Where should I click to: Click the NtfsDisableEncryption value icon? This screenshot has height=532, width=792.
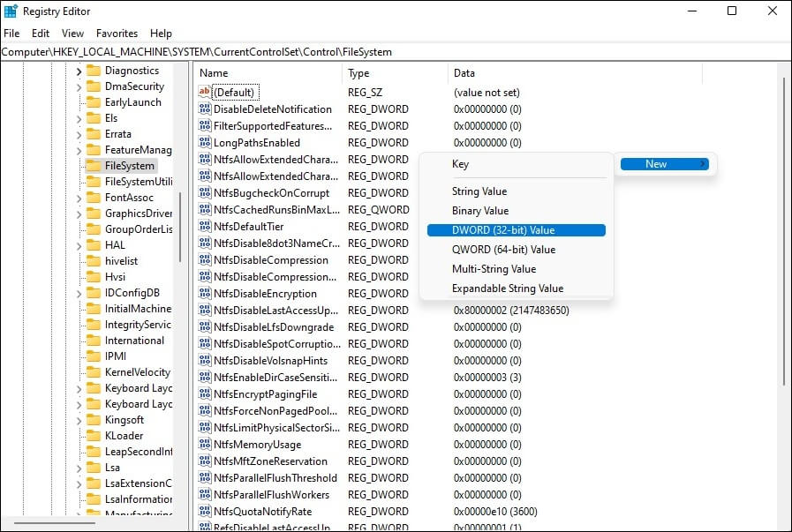pyautogui.click(x=205, y=294)
